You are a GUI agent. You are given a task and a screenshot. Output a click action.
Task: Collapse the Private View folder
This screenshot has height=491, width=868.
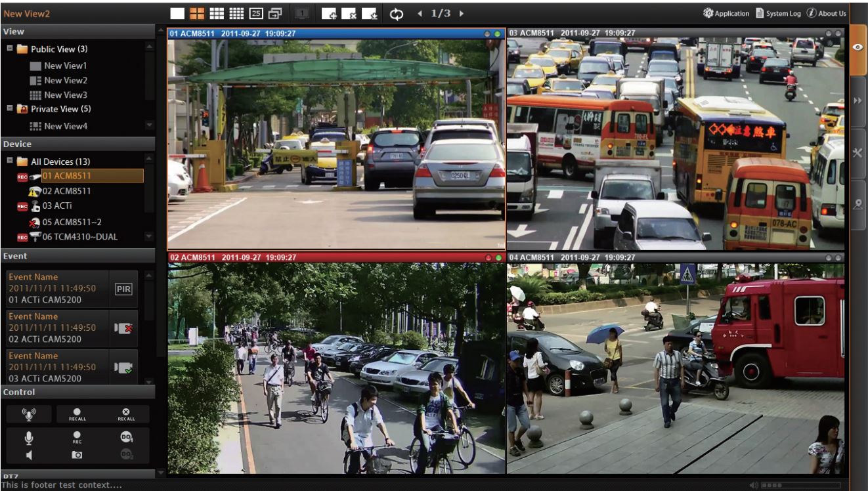pos(10,109)
